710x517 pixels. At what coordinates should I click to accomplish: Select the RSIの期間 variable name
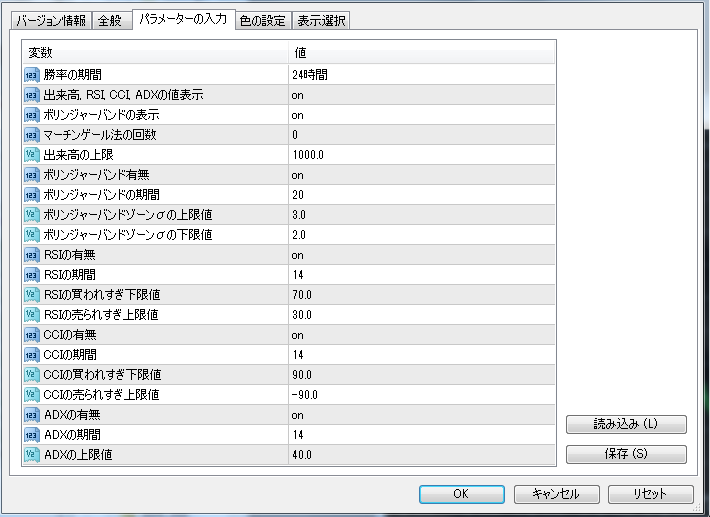pos(70,275)
